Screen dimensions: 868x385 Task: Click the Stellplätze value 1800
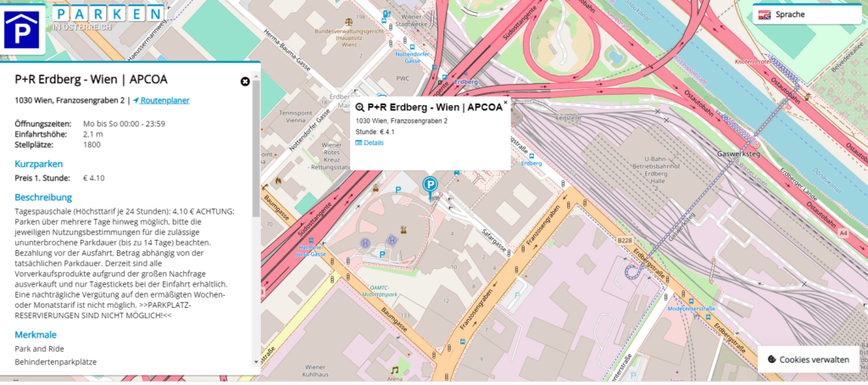tap(92, 145)
